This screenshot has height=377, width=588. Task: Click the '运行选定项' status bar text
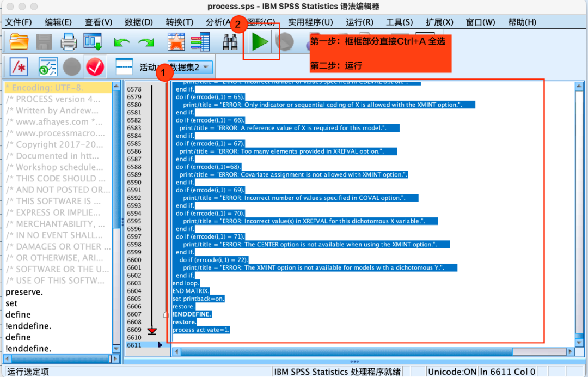tap(28, 372)
